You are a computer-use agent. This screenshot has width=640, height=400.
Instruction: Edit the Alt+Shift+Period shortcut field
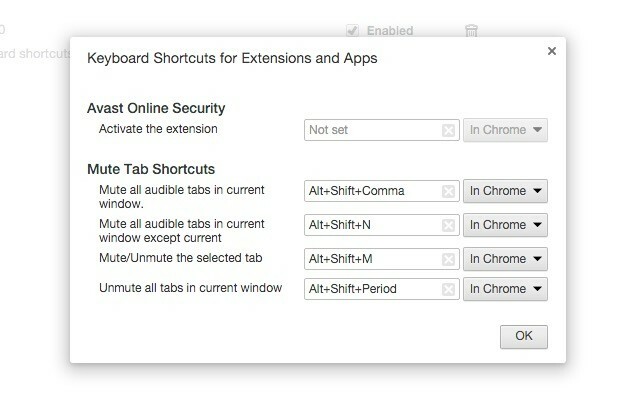coord(382,289)
